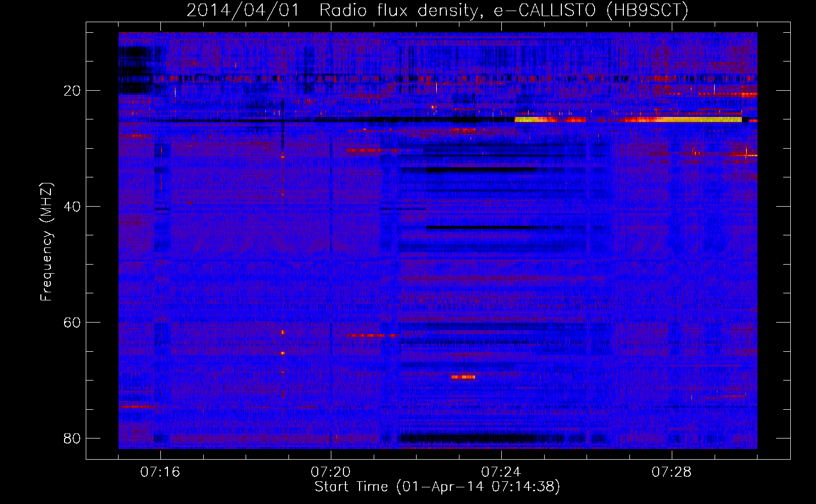Select the 07:16 time tick label

coord(160,472)
